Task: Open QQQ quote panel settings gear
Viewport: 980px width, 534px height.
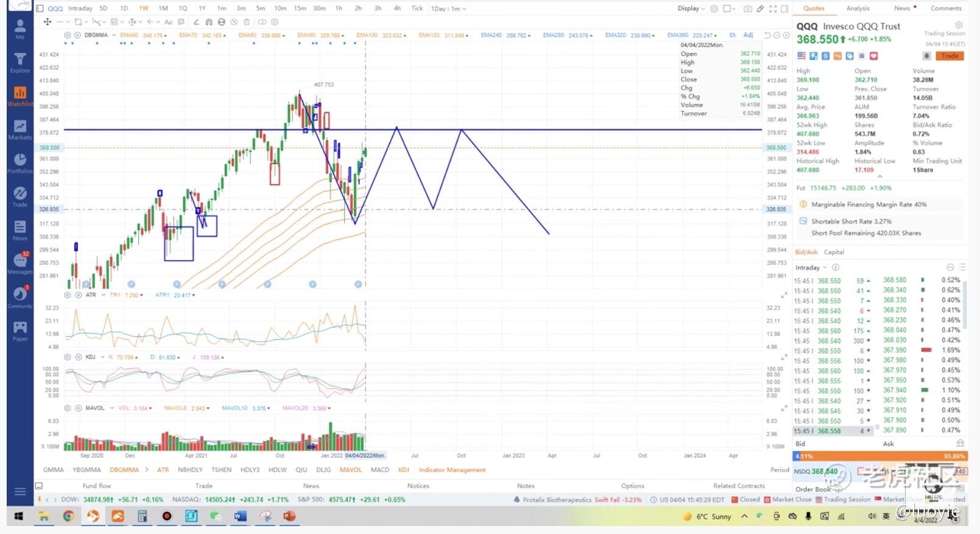Action: 959,25
